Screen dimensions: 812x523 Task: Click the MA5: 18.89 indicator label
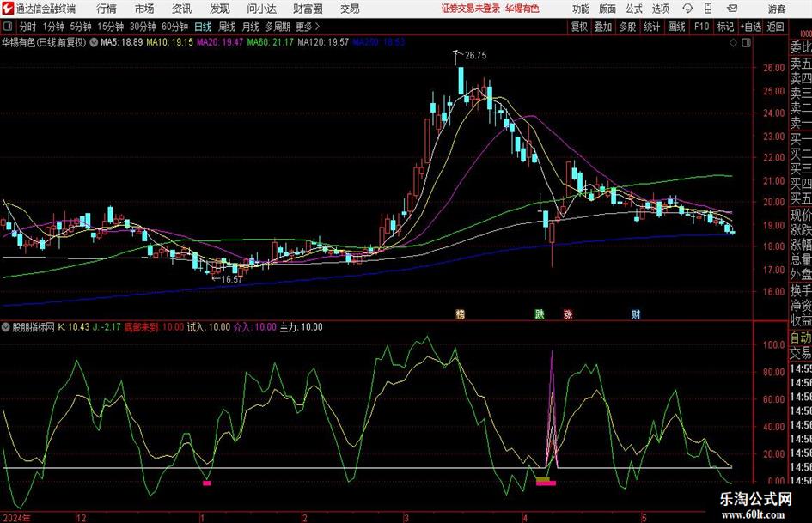[x=122, y=42]
